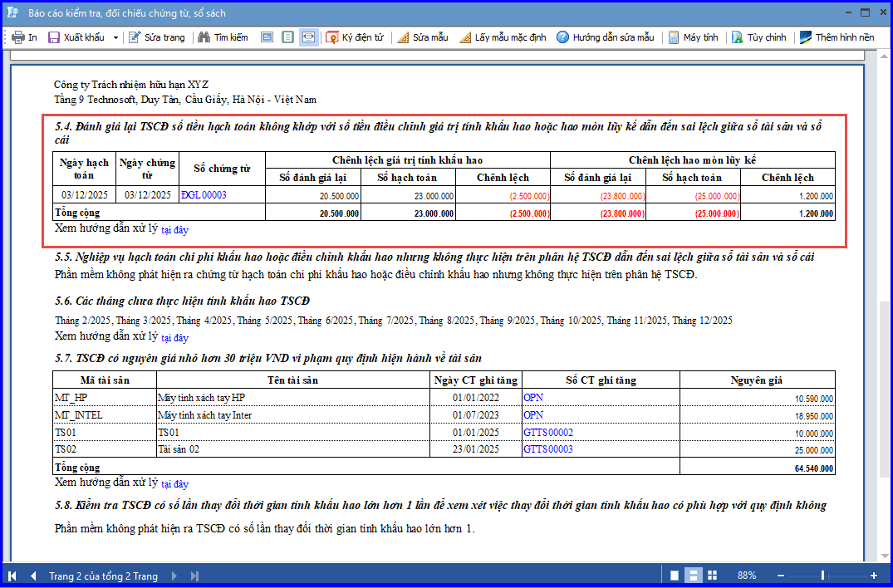Switch to multiple pages grid layout
Viewport: 893px width, 588px height.
tap(712, 576)
